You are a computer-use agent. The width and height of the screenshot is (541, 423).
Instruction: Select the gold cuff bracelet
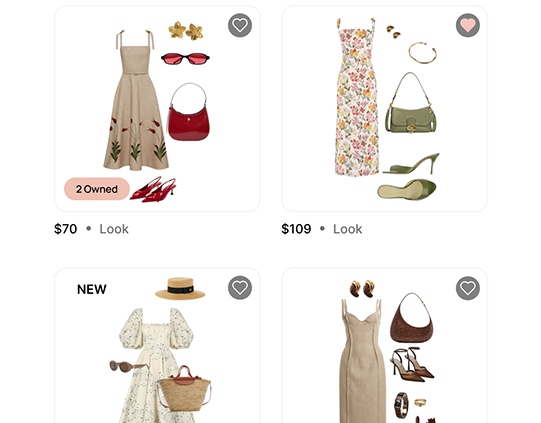[422, 53]
